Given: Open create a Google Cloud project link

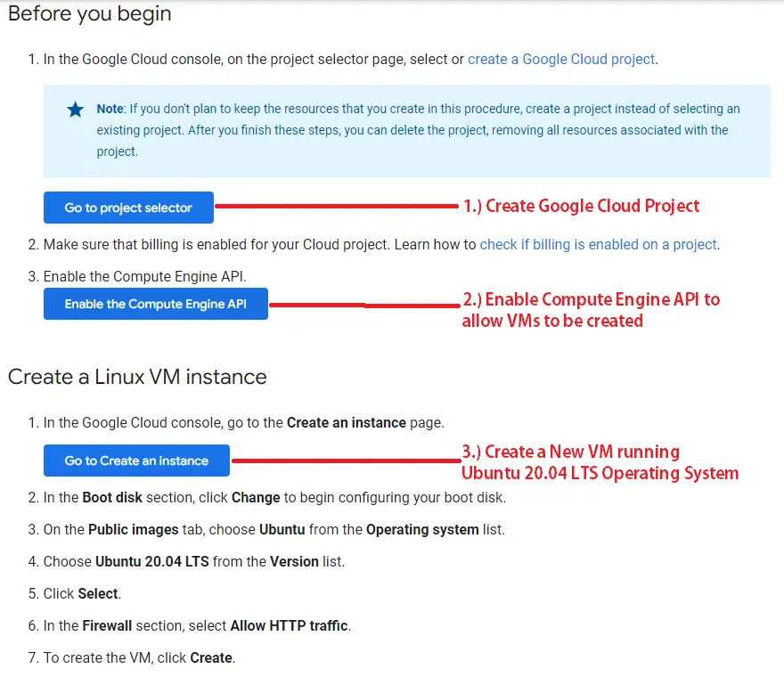Looking at the screenshot, I should [x=561, y=60].
